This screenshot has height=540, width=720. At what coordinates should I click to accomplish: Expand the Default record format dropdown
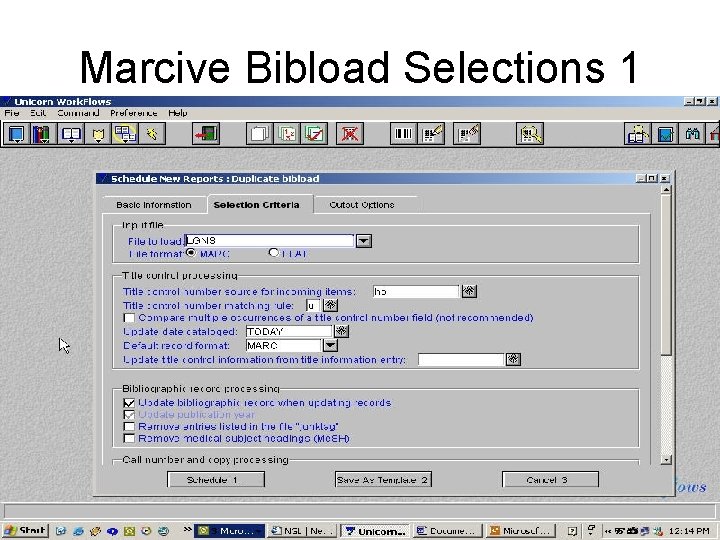(330, 345)
